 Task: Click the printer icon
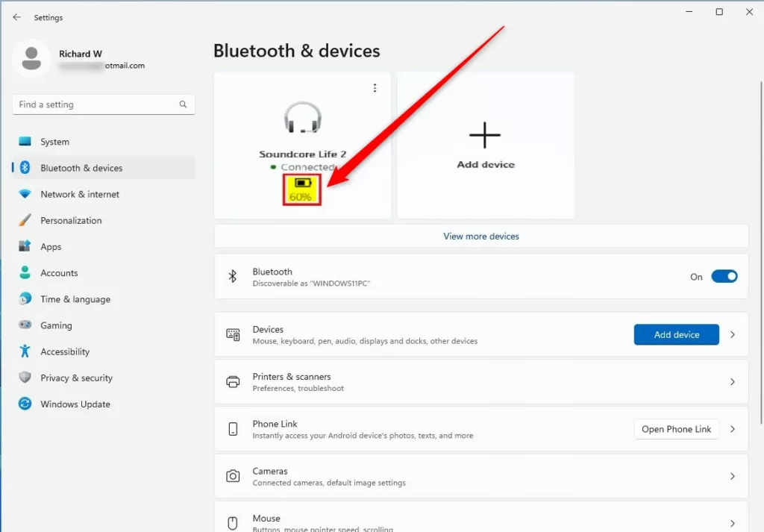click(233, 382)
